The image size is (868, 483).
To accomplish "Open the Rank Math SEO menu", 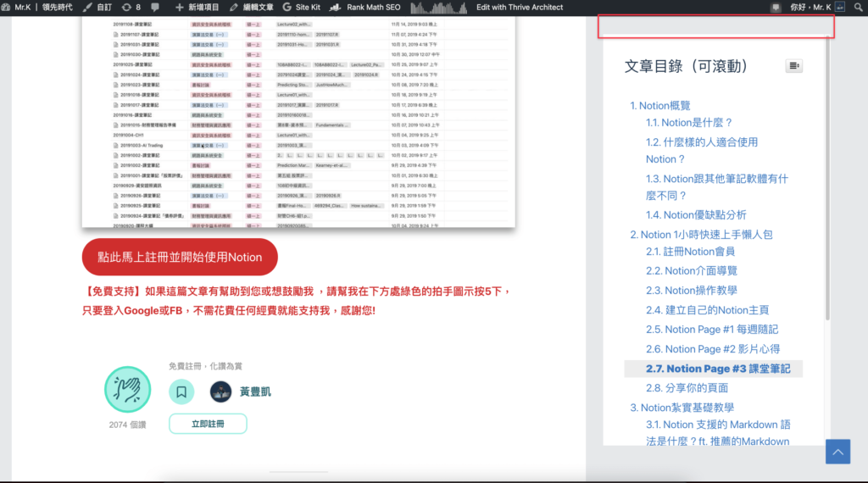I will tap(364, 7).
